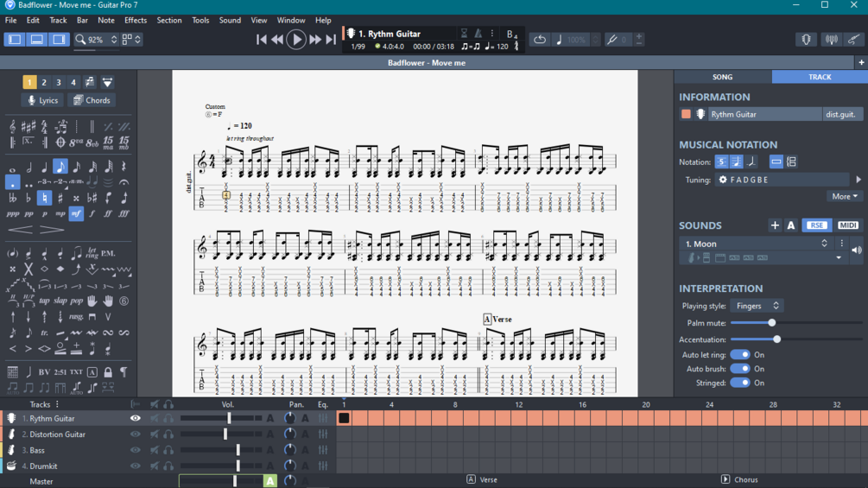Click the track color swatch
The image size is (868, 488).
686,114
